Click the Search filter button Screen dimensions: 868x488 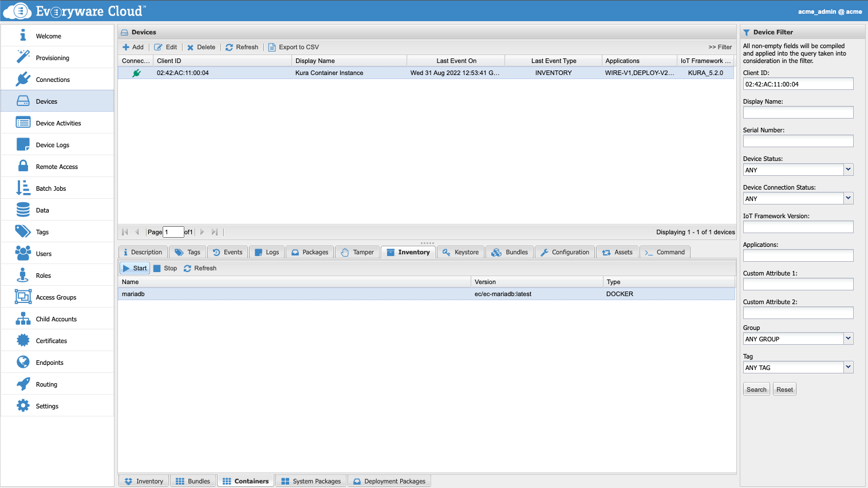pyautogui.click(x=756, y=389)
